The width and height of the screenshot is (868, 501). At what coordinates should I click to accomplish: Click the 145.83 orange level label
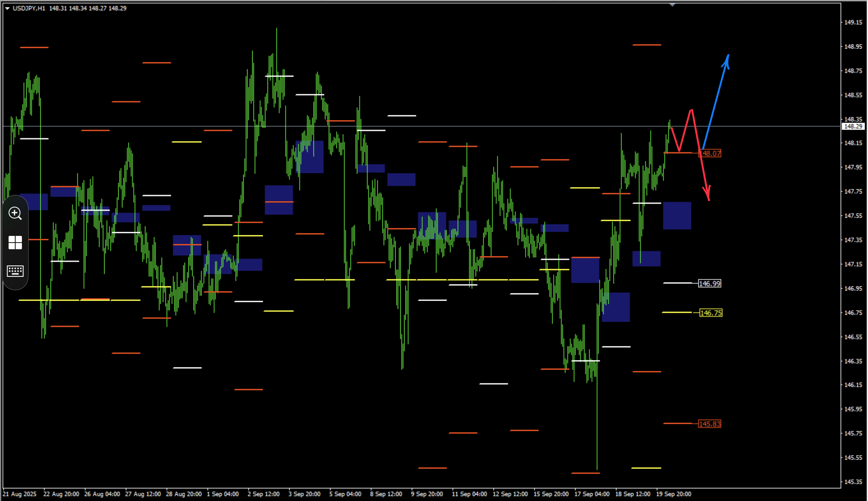pyautogui.click(x=709, y=424)
